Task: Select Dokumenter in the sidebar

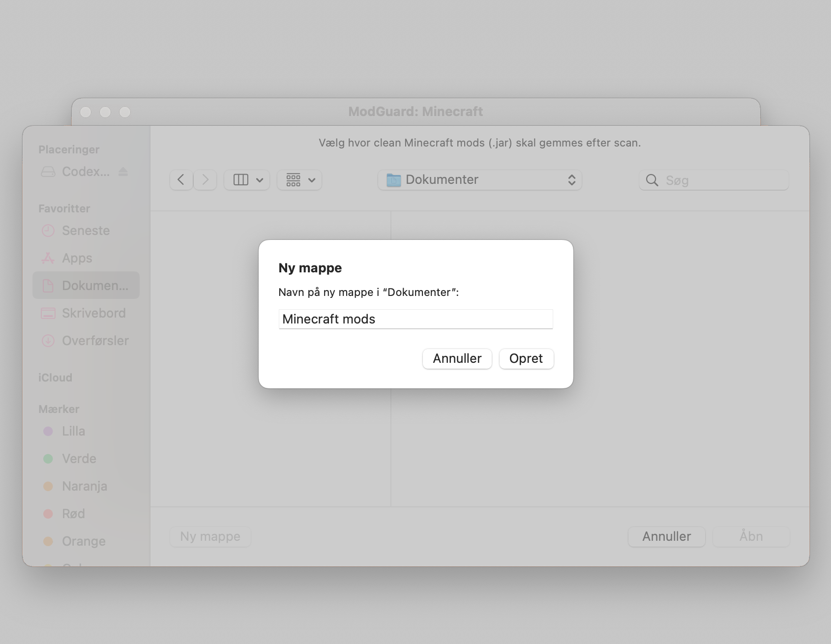Action: tap(86, 285)
